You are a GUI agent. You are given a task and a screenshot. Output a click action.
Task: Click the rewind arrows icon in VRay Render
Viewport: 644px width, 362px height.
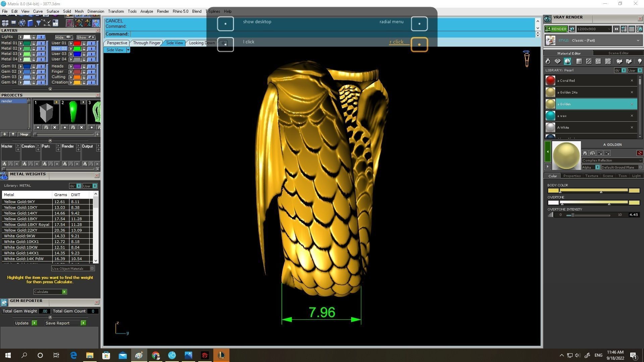pyautogui.click(x=616, y=29)
